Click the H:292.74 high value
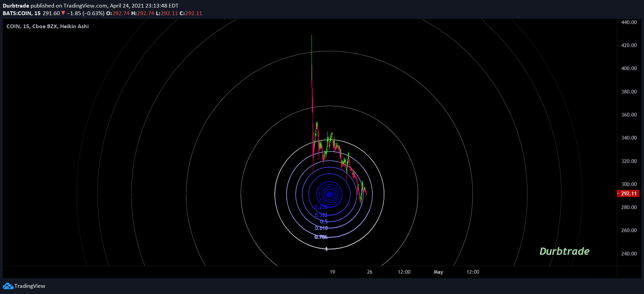 point(143,13)
